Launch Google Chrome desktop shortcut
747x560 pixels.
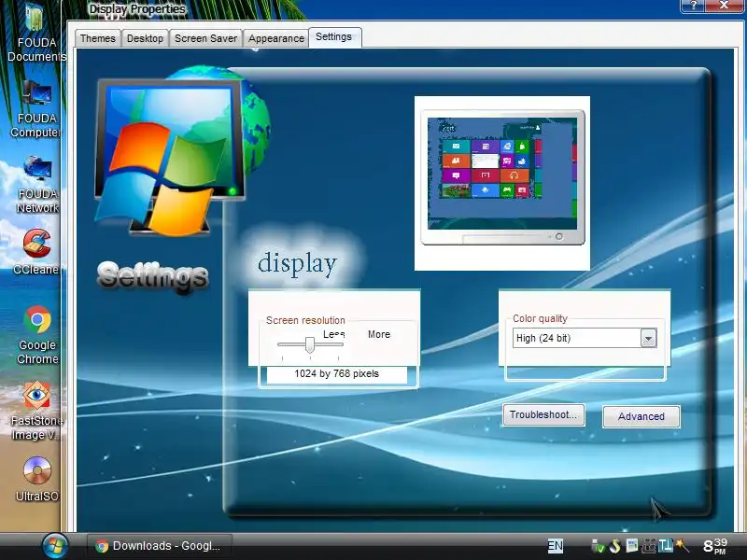[x=37, y=335]
